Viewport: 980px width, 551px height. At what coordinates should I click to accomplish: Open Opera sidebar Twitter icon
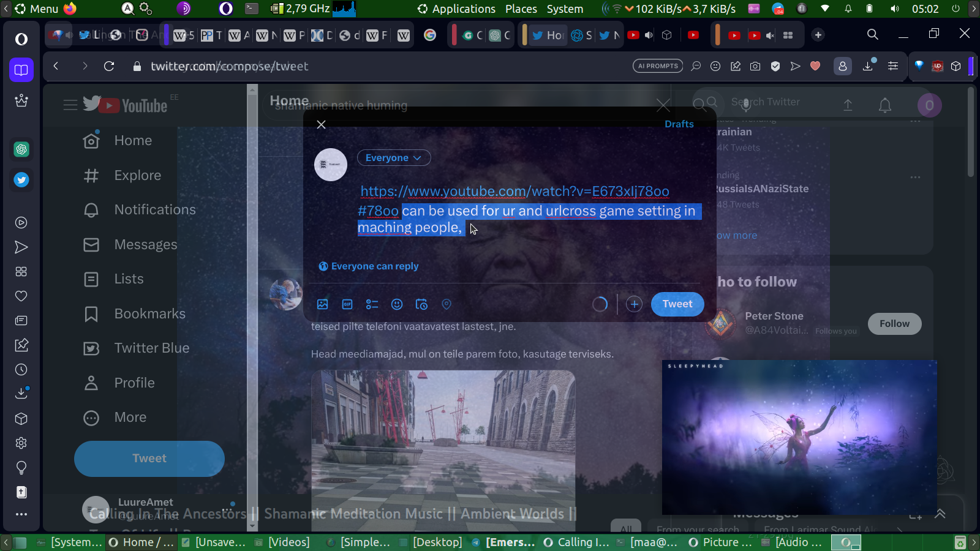(x=21, y=180)
